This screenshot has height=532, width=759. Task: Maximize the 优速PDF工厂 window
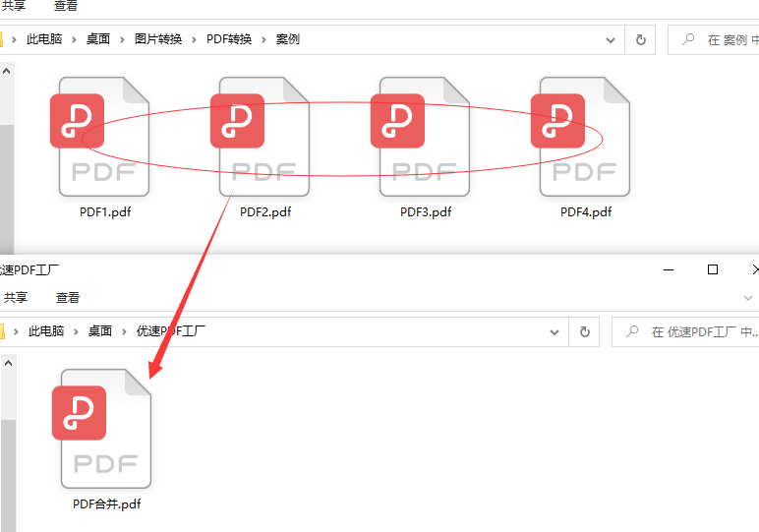(713, 269)
